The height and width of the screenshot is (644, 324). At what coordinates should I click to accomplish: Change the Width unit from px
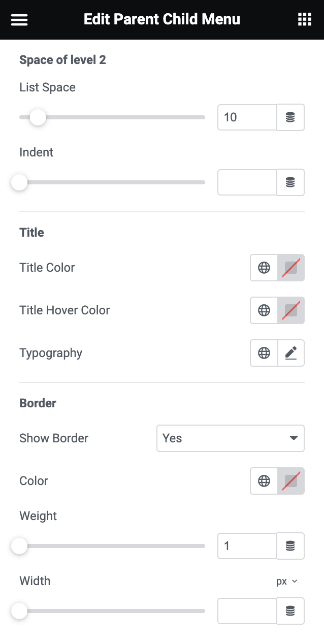286,582
